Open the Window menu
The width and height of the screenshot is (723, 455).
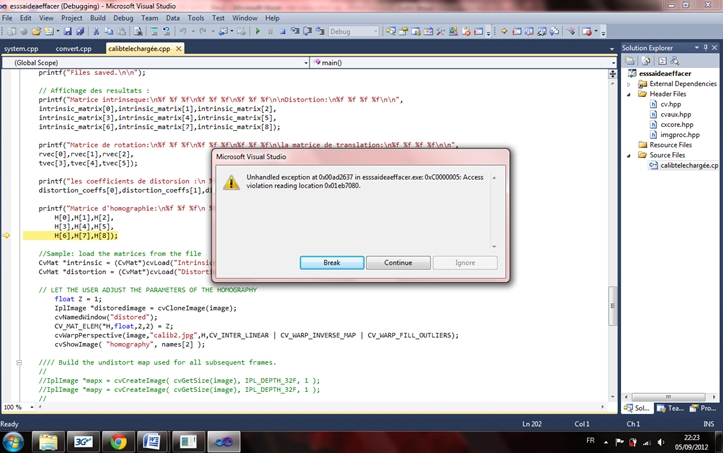pyautogui.click(x=244, y=18)
